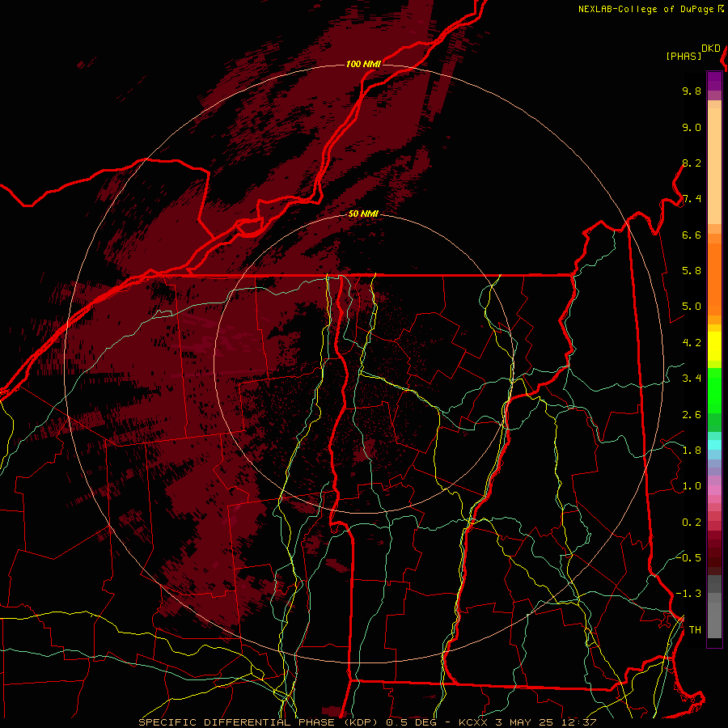Click the 4.2 legend value
Viewport: 728px width, 728px height.
click(692, 343)
